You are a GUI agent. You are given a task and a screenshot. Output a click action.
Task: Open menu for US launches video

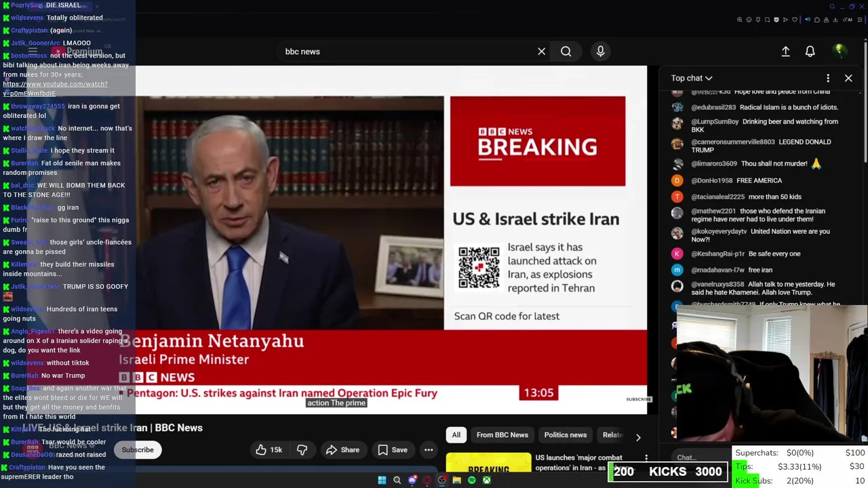point(646,459)
